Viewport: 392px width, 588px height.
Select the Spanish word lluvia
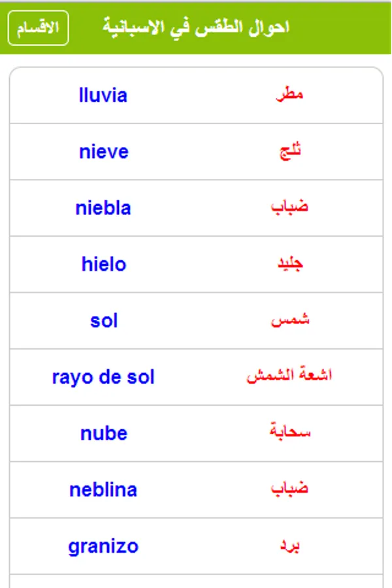pyautogui.click(x=103, y=95)
